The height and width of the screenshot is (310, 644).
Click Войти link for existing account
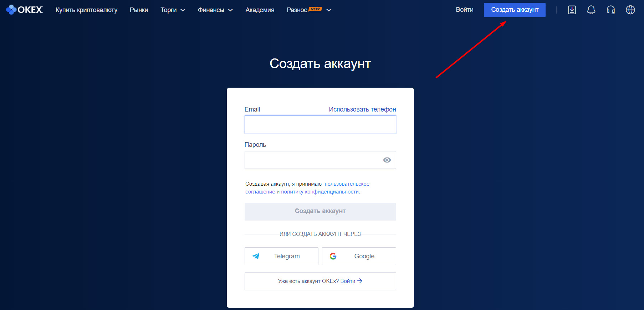point(351,281)
